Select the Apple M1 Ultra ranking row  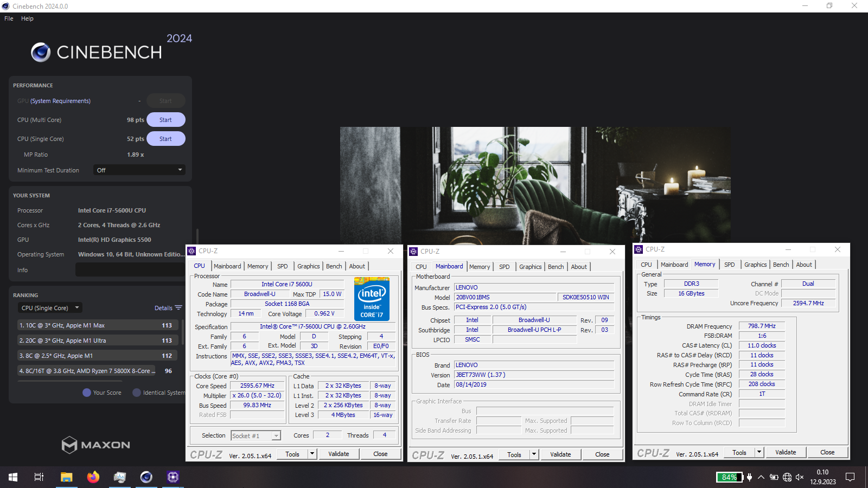[98, 341]
